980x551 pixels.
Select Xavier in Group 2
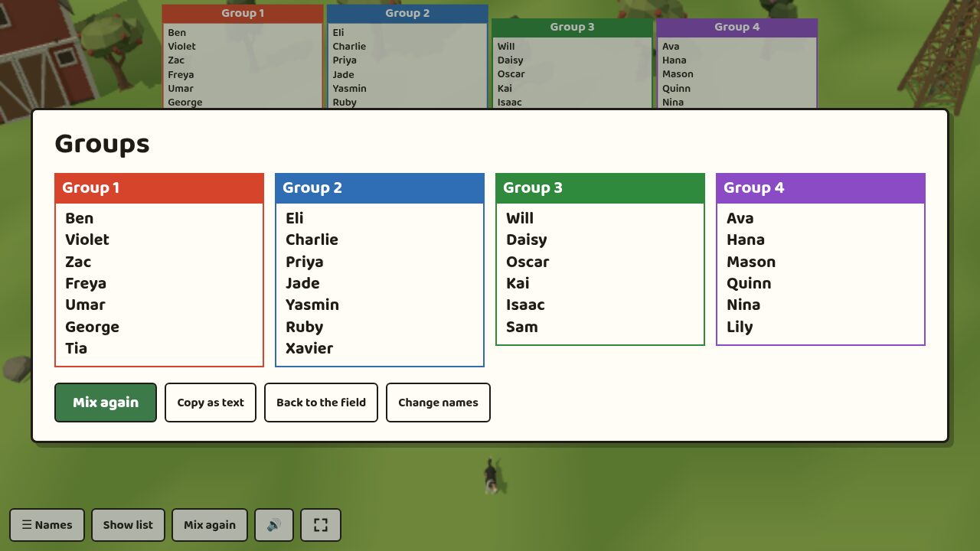point(309,348)
